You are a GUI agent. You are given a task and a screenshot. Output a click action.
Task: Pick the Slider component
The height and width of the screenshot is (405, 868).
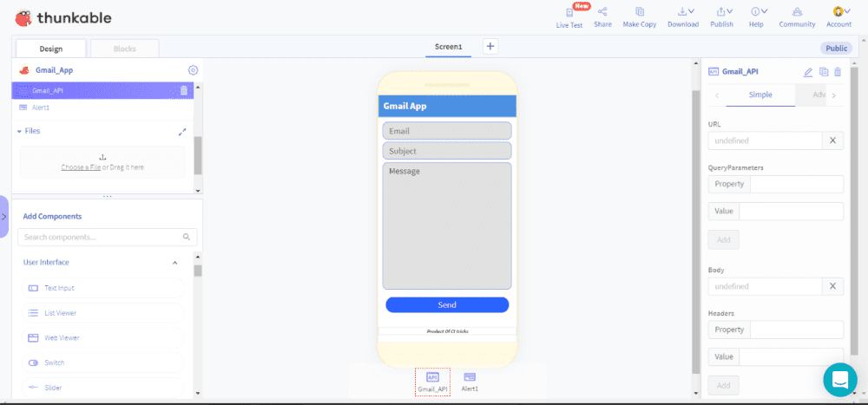(x=103, y=388)
